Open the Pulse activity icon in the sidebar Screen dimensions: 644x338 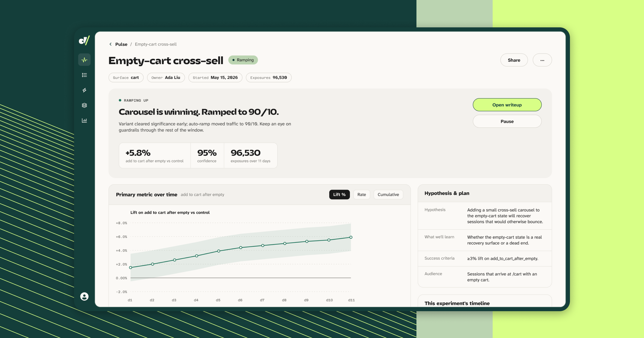[84, 60]
